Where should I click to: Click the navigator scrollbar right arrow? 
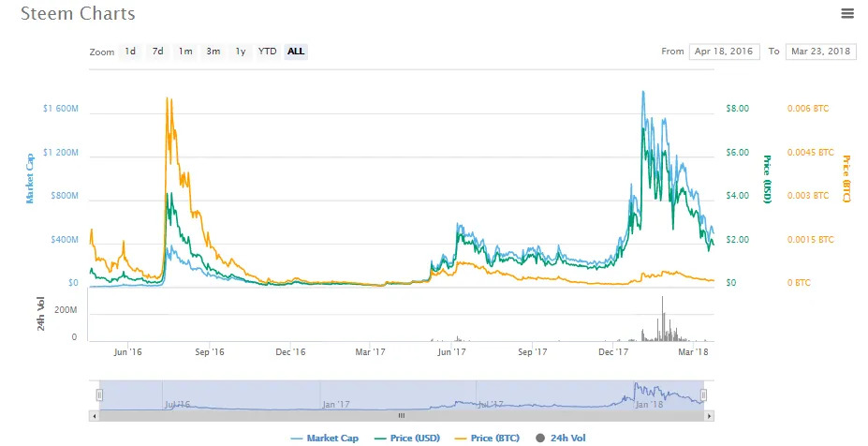coord(709,415)
